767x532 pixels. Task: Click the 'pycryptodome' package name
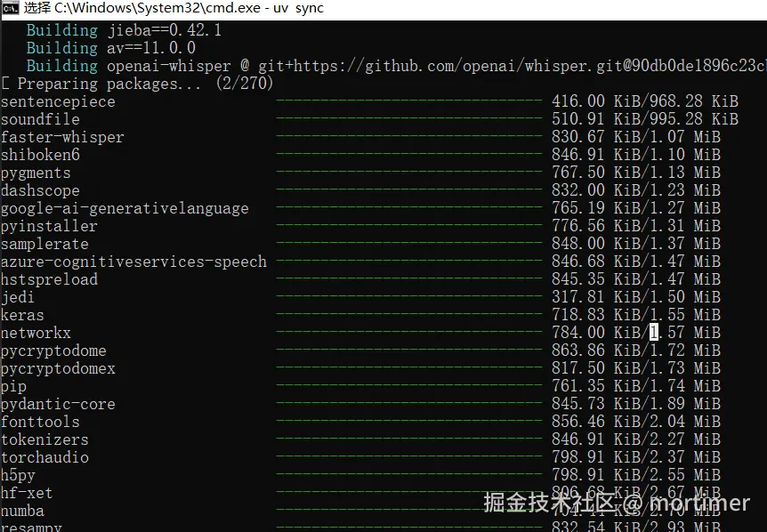point(53,351)
